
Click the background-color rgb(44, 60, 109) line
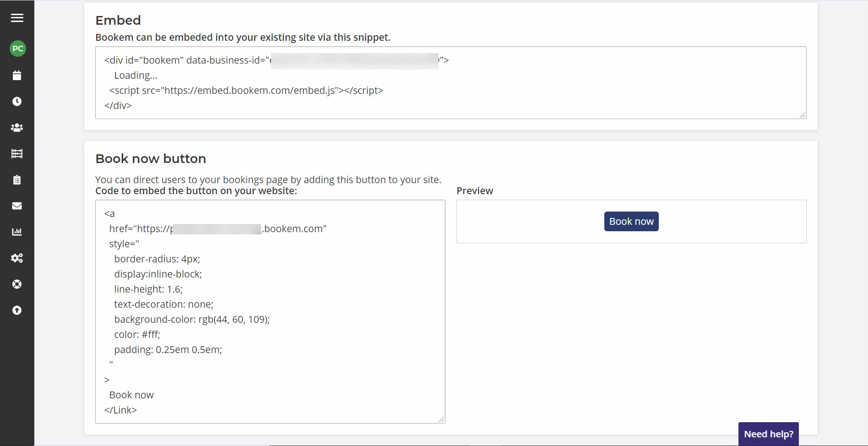pos(192,320)
